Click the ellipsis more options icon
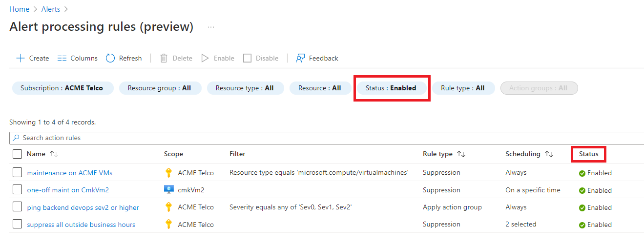The image size is (644, 246). (211, 27)
